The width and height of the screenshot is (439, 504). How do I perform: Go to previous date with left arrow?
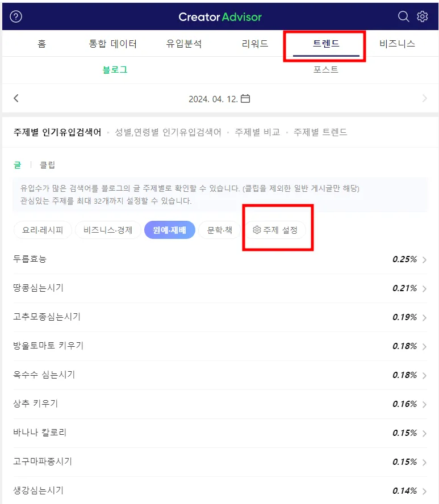pyautogui.click(x=16, y=98)
